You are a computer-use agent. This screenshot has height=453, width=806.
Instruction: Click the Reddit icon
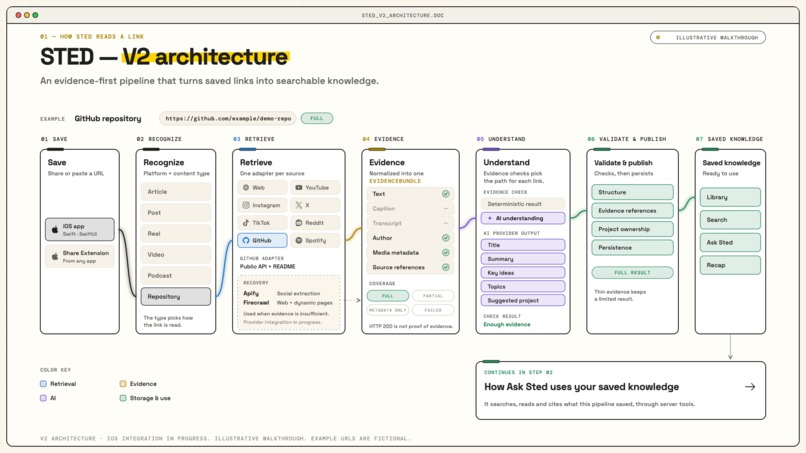click(299, 223)
